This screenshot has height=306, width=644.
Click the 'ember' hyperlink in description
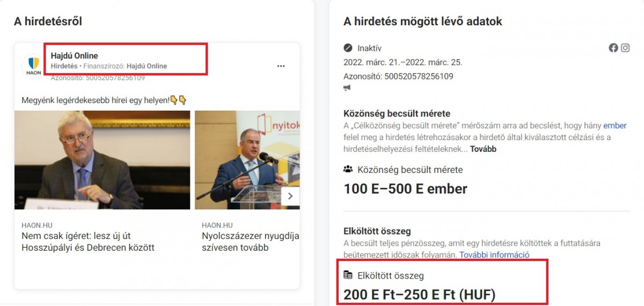point(615,126)
